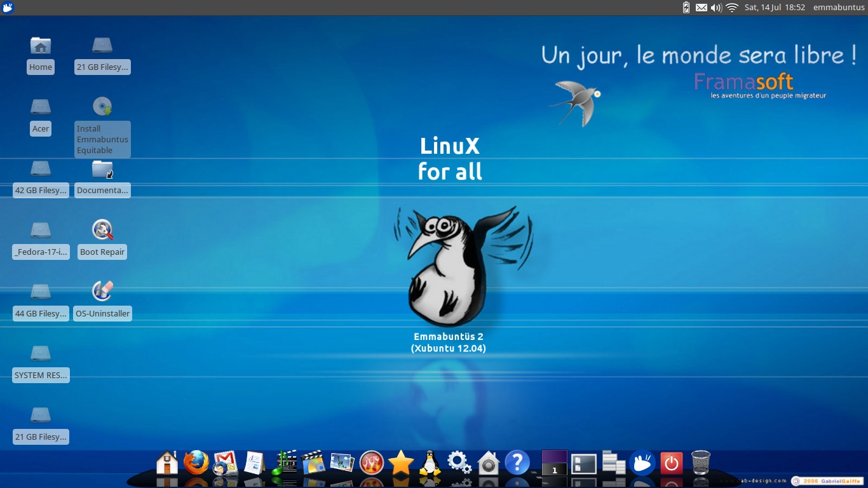Open the Wi-Fi network indicator
This screenshot has width=868, height=488.
(732, 8)
